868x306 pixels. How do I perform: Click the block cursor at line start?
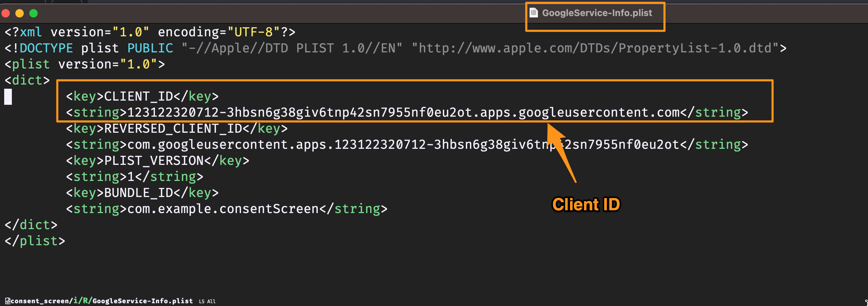click(8, 97)
